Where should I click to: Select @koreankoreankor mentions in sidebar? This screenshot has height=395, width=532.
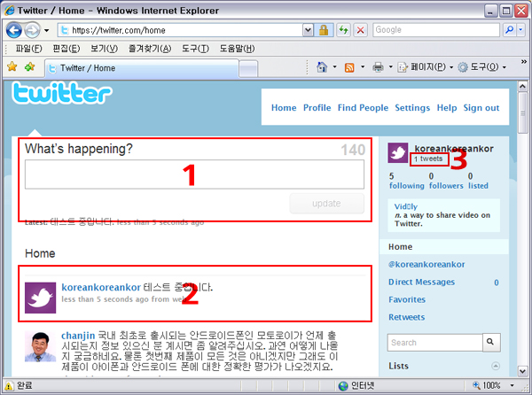pyautogui.click(x=426, y=264)
